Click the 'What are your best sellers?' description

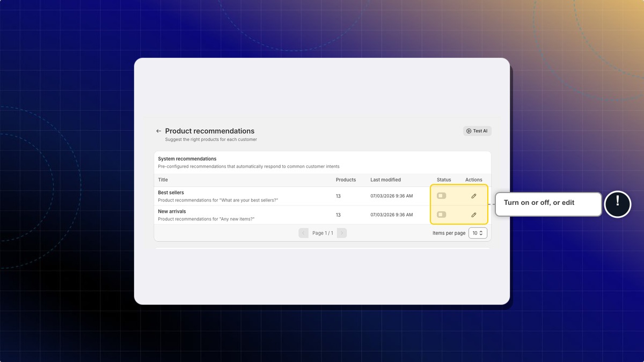[218, 201]
